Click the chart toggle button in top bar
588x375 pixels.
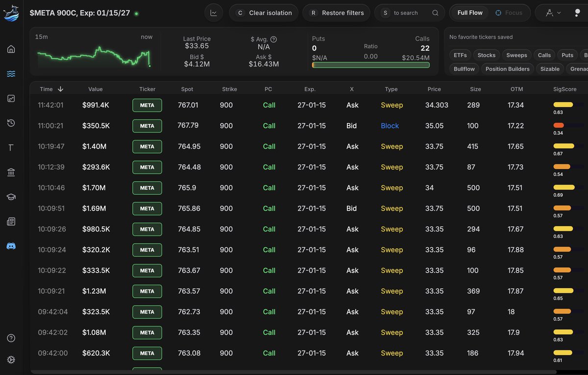coord(214,13)
